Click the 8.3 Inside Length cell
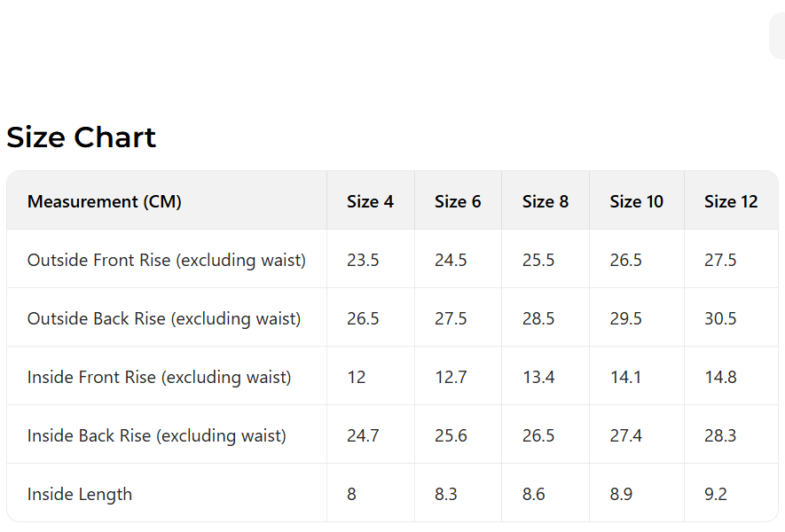Viewport: 785px width, 532px height. click(446, 494)
